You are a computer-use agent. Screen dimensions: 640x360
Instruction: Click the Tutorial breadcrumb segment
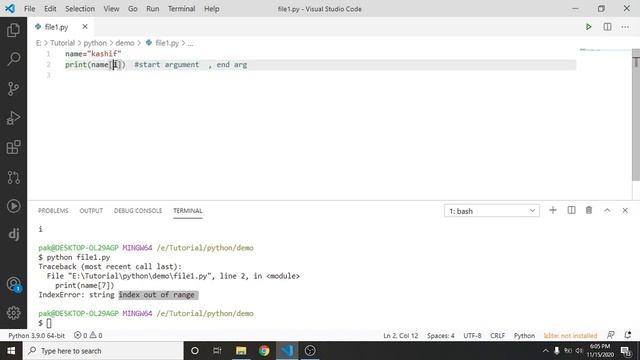(62, 43)
